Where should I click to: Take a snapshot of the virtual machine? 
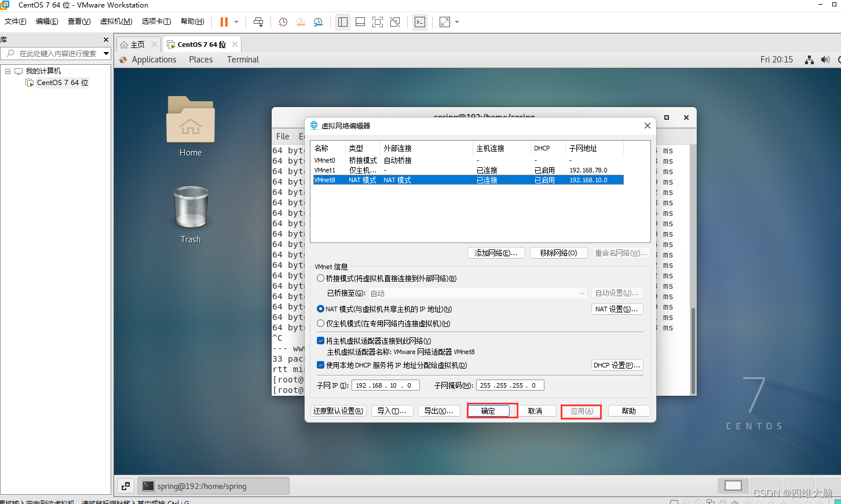[x=283, y=22]
